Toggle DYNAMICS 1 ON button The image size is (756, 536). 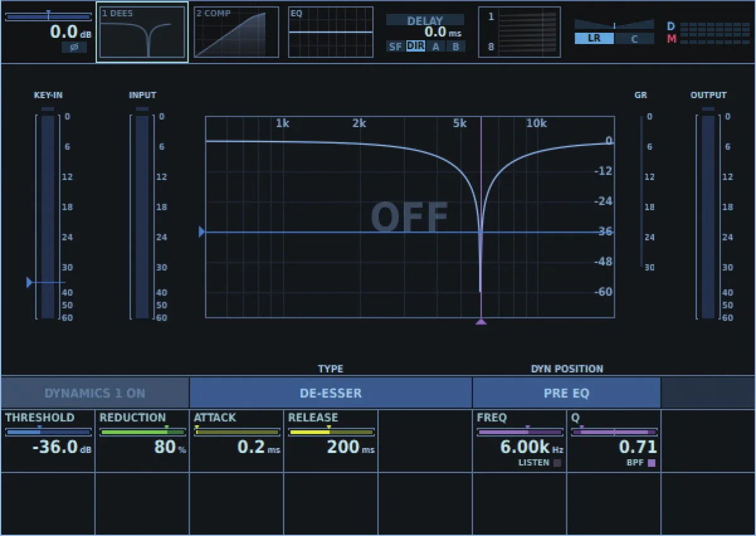[x=95, y=393]
